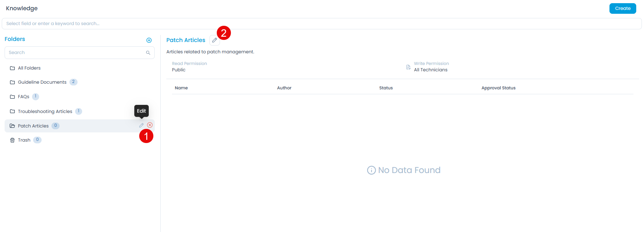Viewport: 644px width, 232px height.
Task: Click the Trash bin icon
Action: click(x=12, y=140)
